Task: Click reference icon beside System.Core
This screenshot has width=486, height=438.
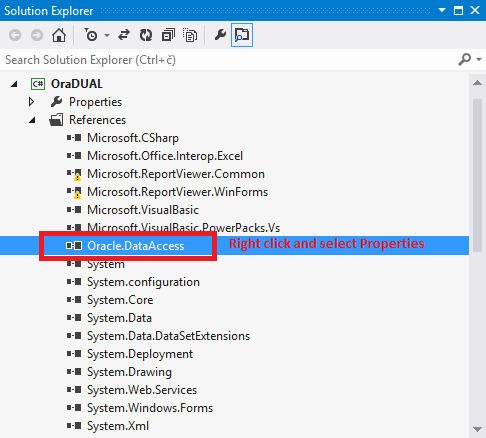Action: (74, 300)
